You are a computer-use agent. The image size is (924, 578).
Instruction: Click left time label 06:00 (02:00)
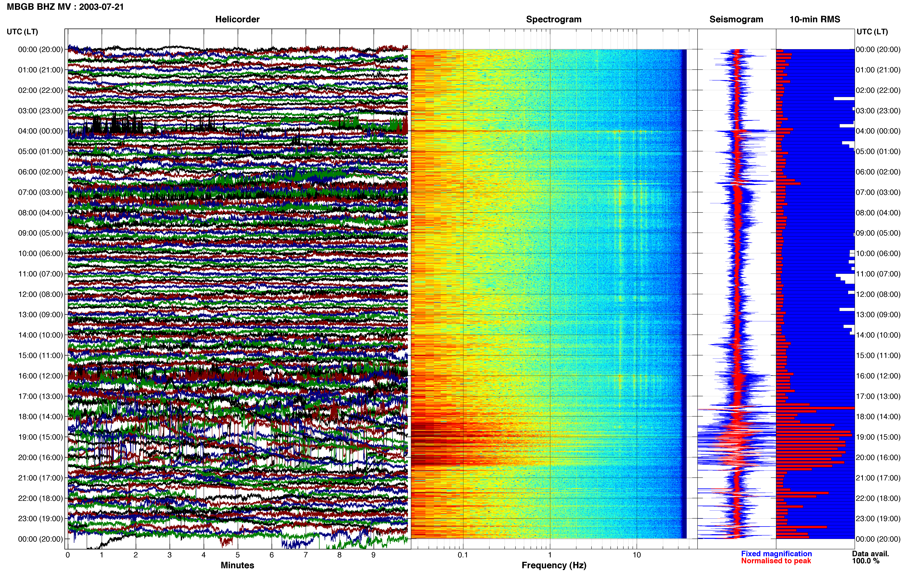pos(41,172)
